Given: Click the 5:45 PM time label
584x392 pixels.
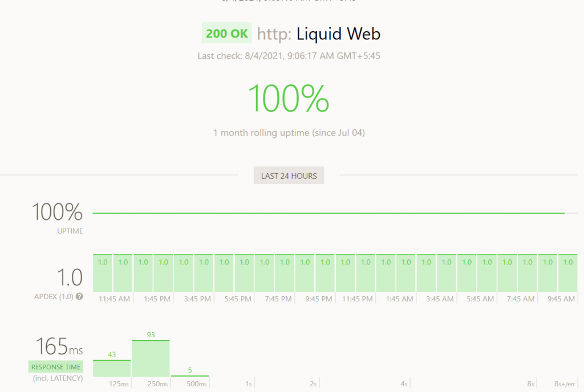Looking at the screenshot, I should click(238, 299).
